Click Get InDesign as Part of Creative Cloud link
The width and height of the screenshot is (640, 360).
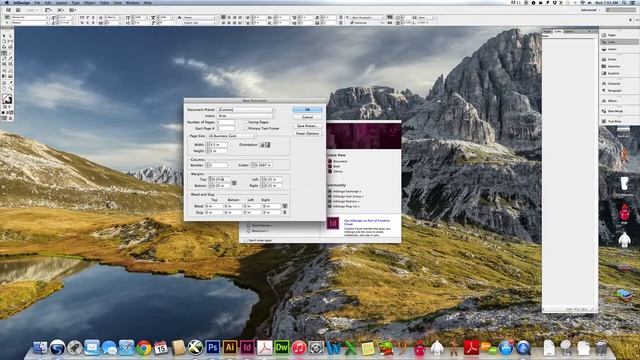[x=367, y=222]
